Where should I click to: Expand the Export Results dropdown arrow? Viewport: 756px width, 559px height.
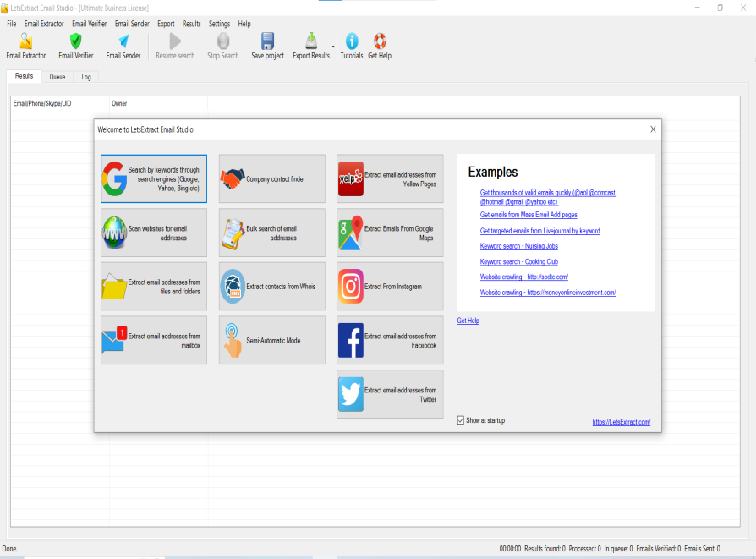coord(333,47)
